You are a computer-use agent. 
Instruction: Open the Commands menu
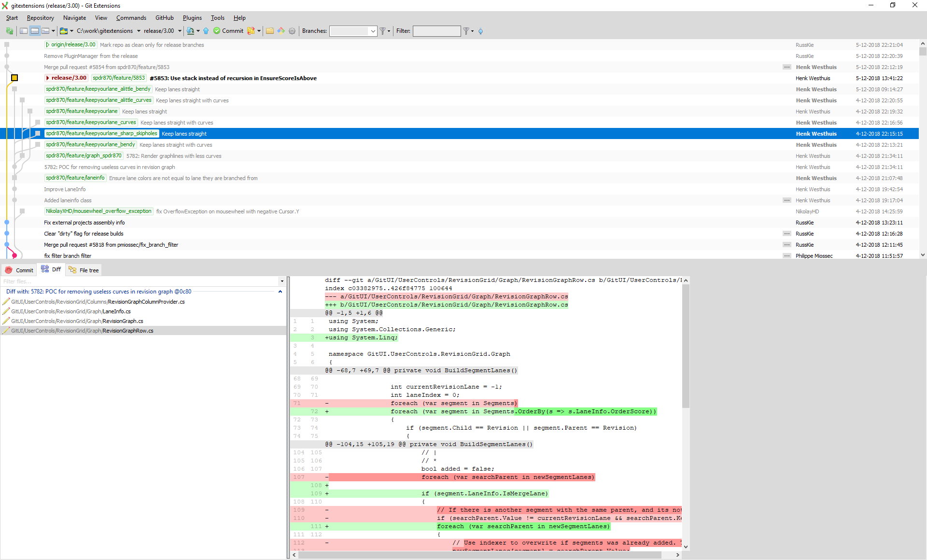(131, 18)
